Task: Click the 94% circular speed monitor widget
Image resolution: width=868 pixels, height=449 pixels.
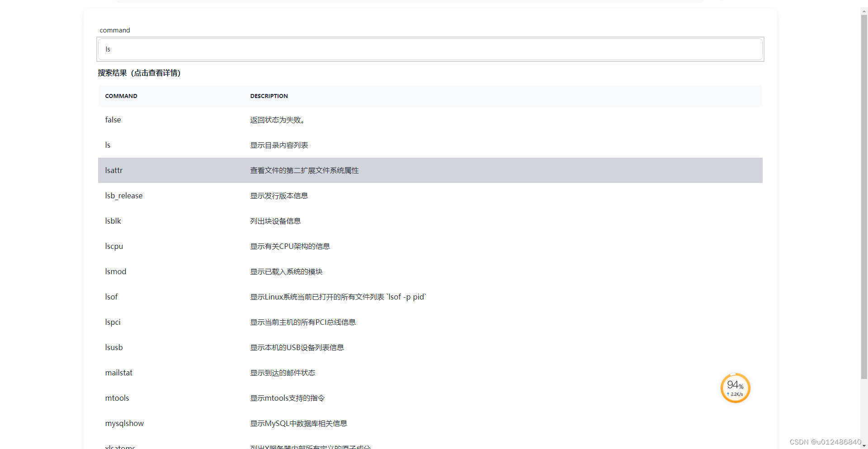Action: 735,388
